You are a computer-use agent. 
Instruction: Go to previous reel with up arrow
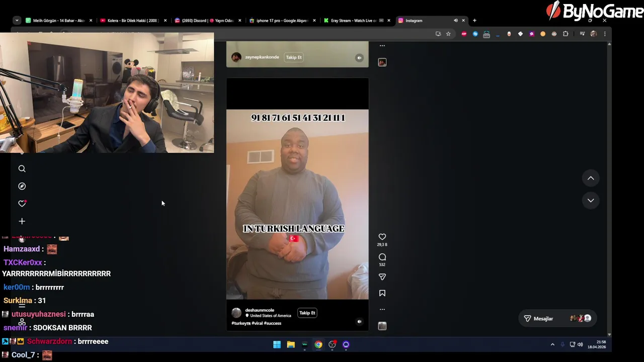click(591, 178)
